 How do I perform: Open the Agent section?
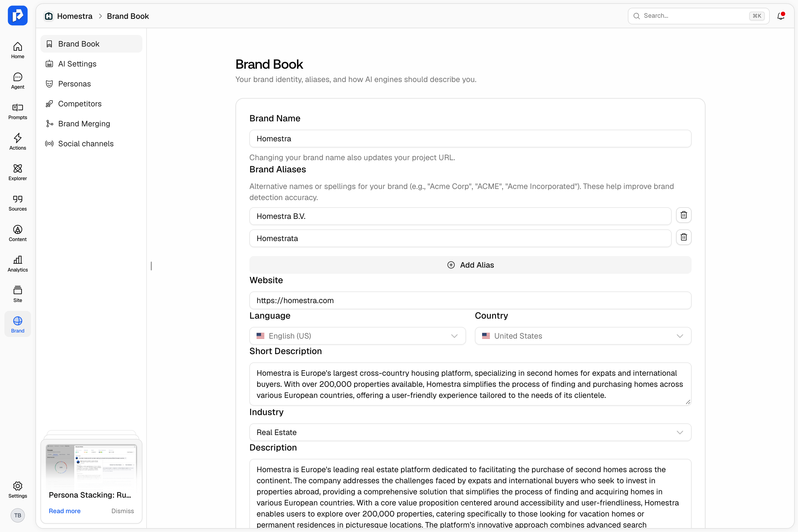pos(18,81)
